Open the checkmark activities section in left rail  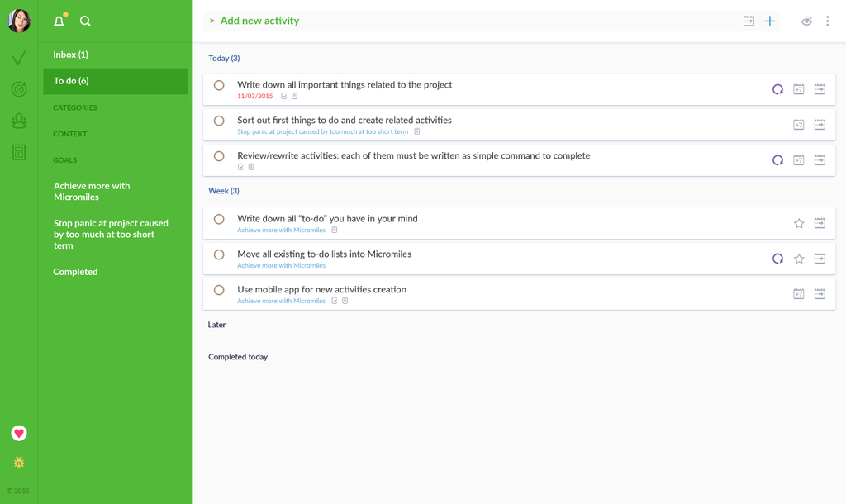(19, 57)
